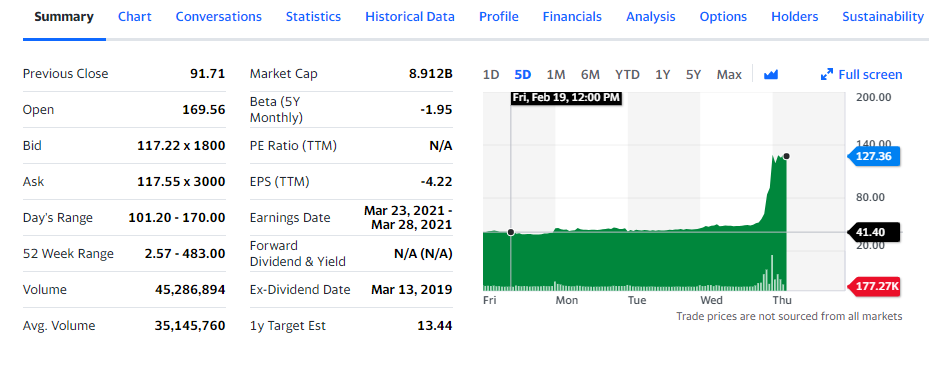The width and height of the screenshot is (929, 374).
Task: Switch to the Statistics tab
Action: (x=313, y=17)
